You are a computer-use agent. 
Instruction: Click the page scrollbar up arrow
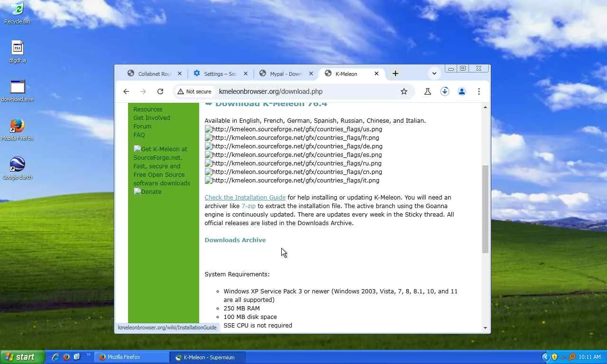click(485, 108)
